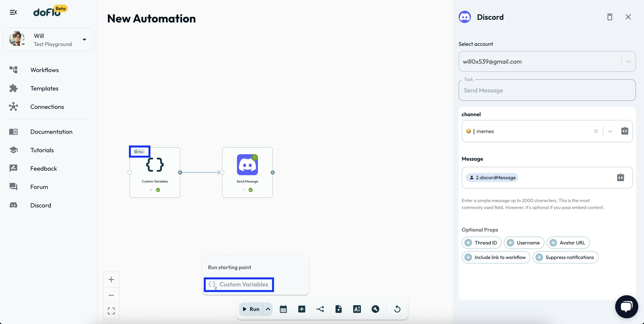Enable the Suppress notifications optional prop
Screen dimensions: 644x324
(565, 257)
